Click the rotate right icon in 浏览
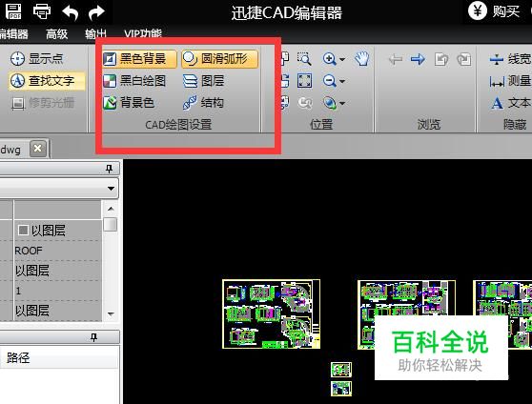 click(463, 60)
